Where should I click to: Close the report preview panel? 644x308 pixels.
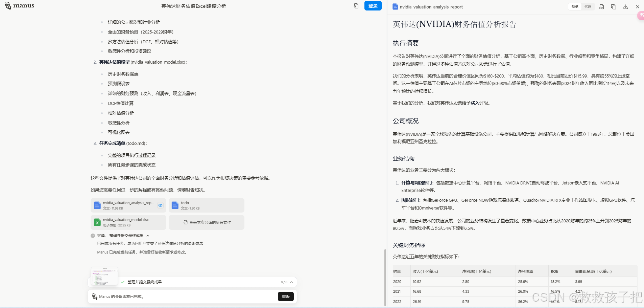point(638,6)
